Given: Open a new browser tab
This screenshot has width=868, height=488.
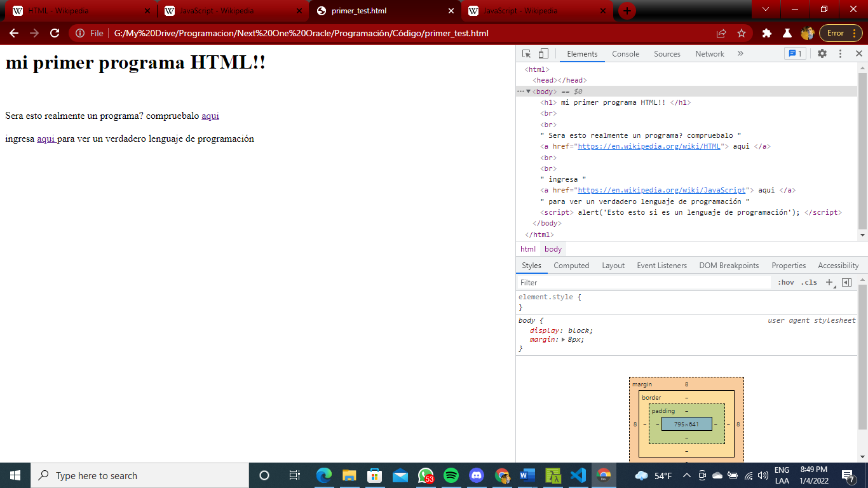Looking at the screenshot, I should click(x=627, y=11).
